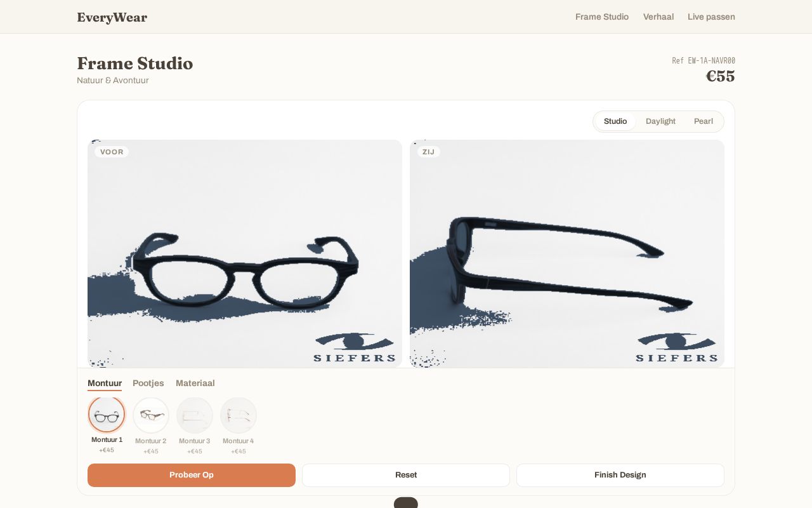Image resolution: width=812 pixels, height=508 pixels.
Task: Select the Montuur 4 frame thumbnail
Action: click(x=238, y=415)
